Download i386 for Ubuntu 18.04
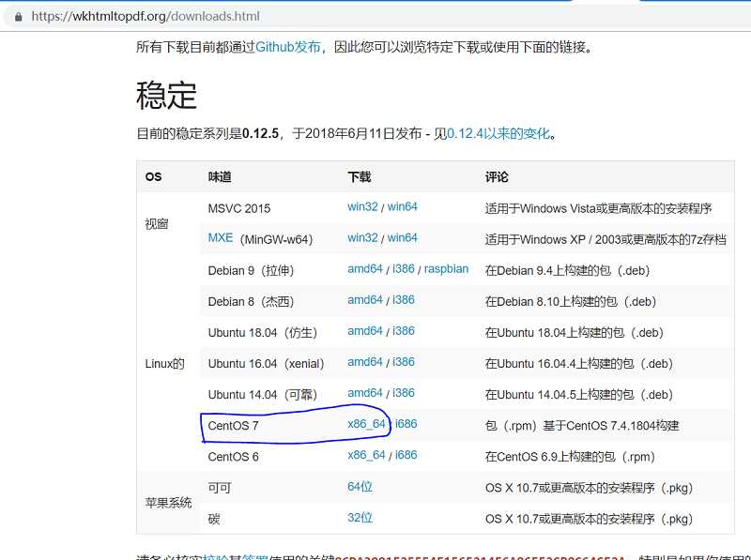751x560 pixels. [404, 331]
